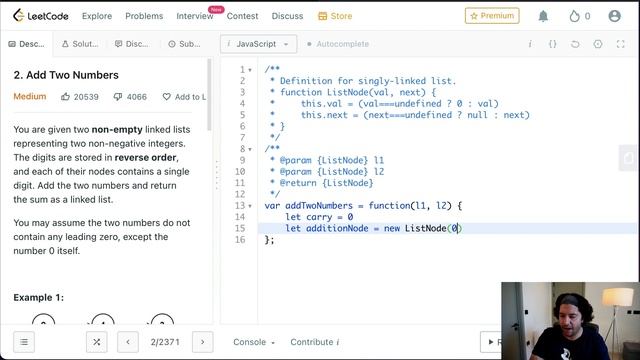
Task: Click the Contribute link
Action: [315, 342]
